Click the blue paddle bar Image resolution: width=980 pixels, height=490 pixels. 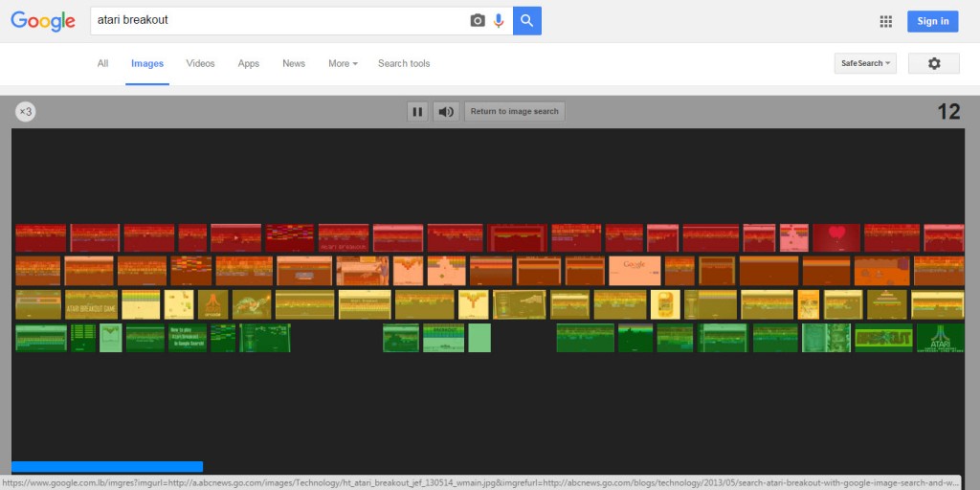pos(107,467)
